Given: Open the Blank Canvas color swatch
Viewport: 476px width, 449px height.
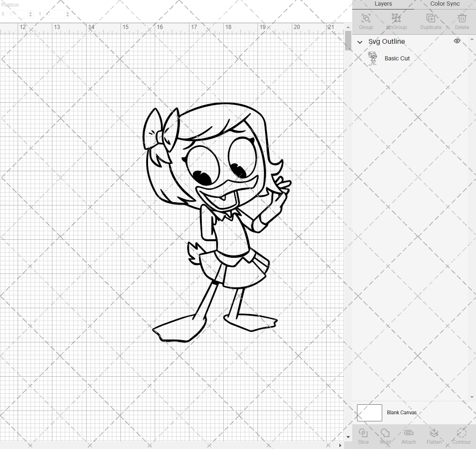Looking at the screenshot, I should [x=369, y=412].
